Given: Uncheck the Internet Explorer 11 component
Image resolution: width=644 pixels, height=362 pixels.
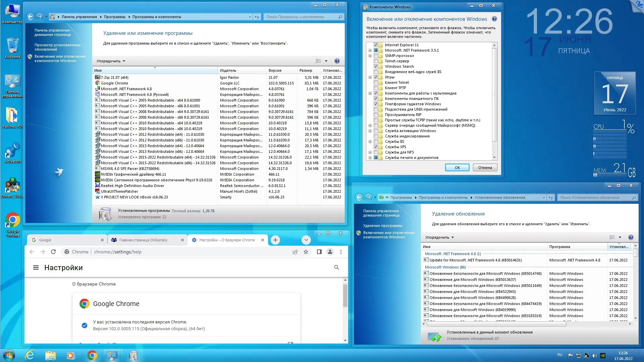Looking at the screenshot, I should (376, 45).
